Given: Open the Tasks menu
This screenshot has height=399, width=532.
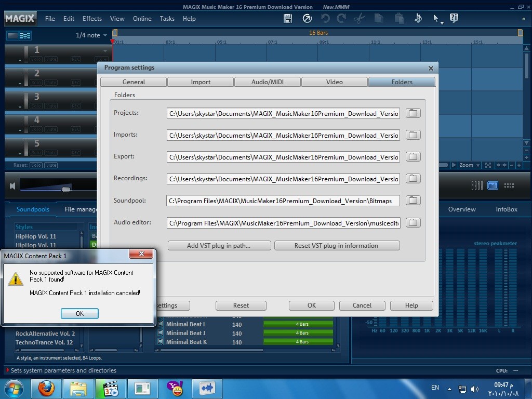Looking at the screenshot, I should pyautogui.click(x=167, y=19).
